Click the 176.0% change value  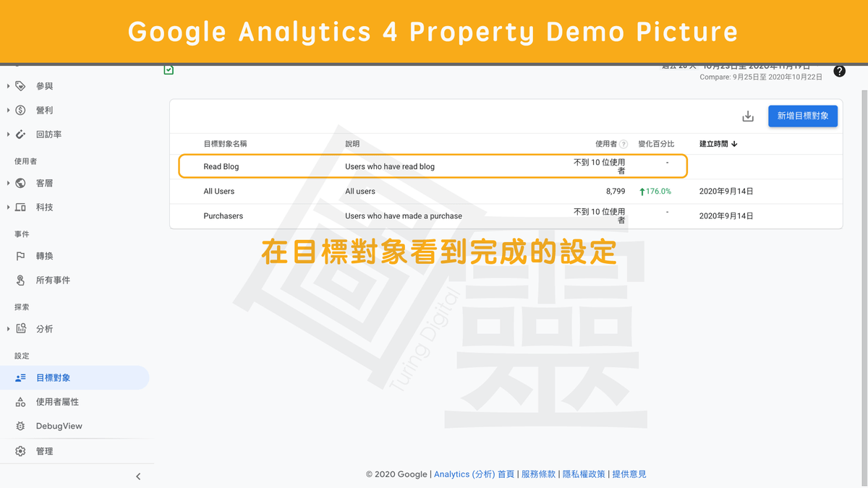pos(655,192)
